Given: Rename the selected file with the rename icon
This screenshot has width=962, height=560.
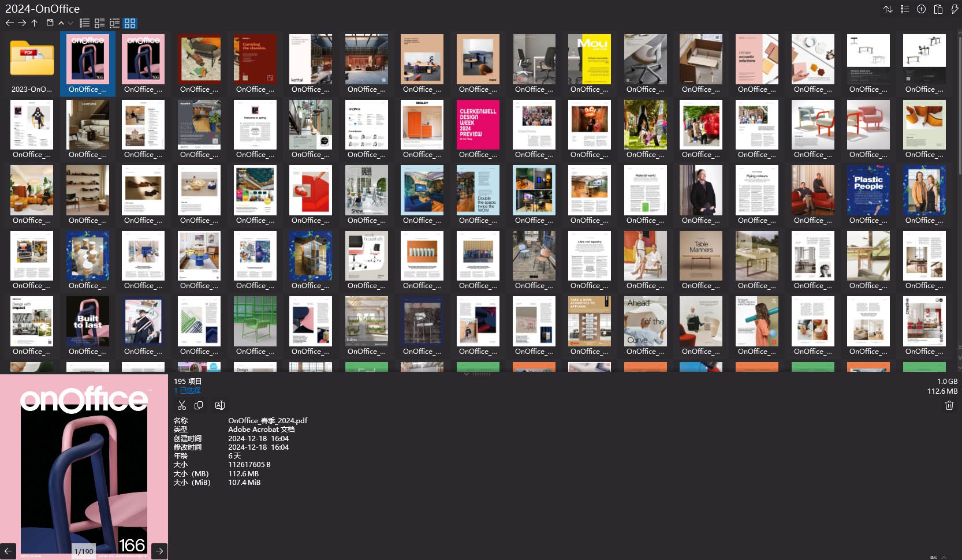Looking at the screenshot, I should click(x=220, y=405).
